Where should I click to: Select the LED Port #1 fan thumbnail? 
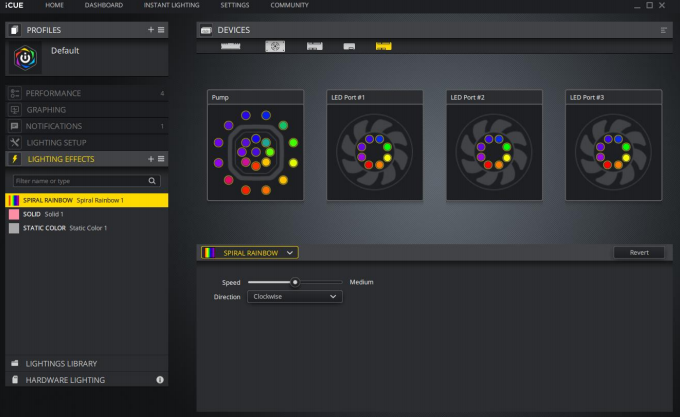pyautogui.click(x=375, y=145)
